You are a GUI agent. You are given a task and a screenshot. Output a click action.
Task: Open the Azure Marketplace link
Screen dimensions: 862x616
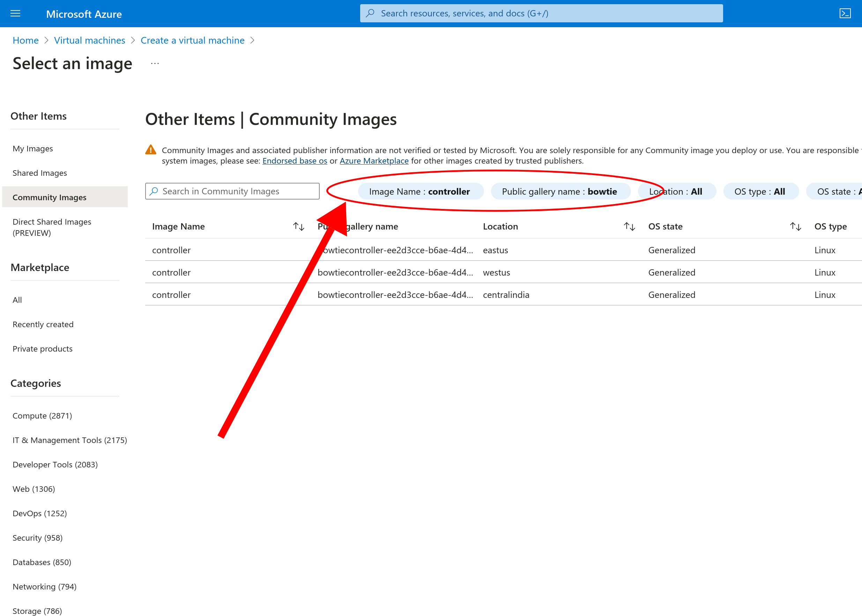point(374,161)
